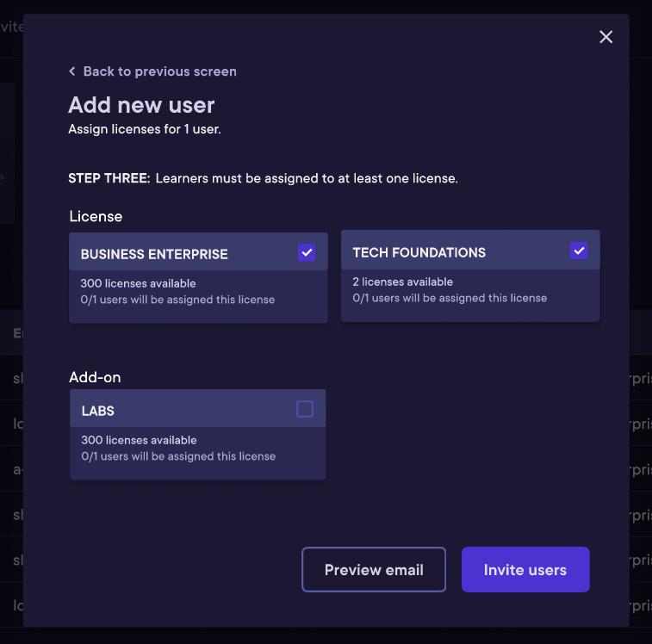Open the Preview email button
The width and height of the screenshot is (652, 644).
[x=374, y=570]
